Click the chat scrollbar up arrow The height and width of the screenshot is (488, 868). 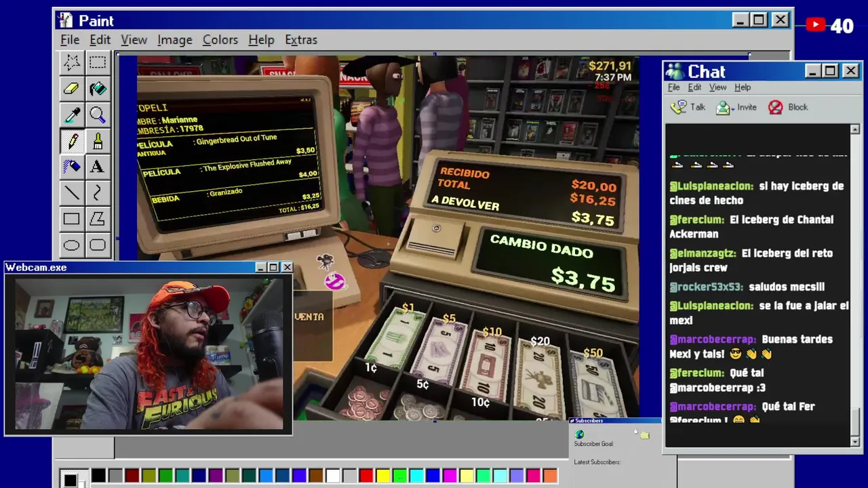854,129
